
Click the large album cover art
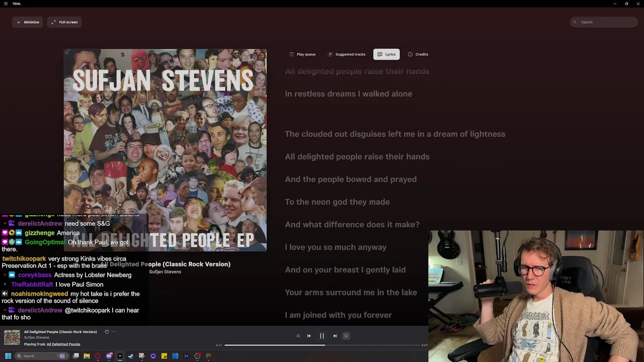pyautogui.click(x=165, y=150)
